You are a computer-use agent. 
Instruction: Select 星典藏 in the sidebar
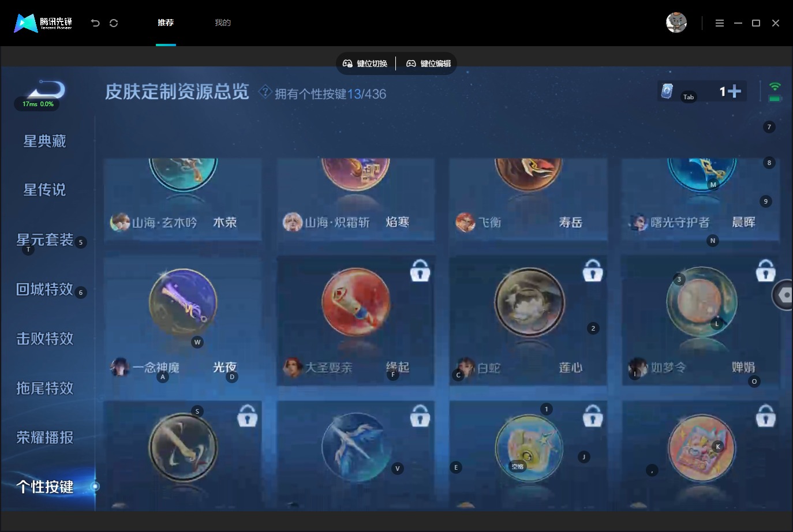click(44, 141)
